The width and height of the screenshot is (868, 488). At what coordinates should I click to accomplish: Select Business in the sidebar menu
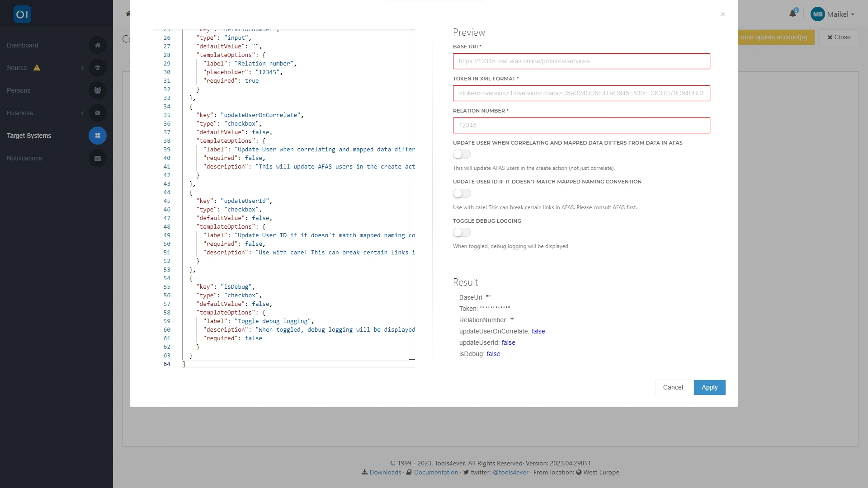pos(20,113)
